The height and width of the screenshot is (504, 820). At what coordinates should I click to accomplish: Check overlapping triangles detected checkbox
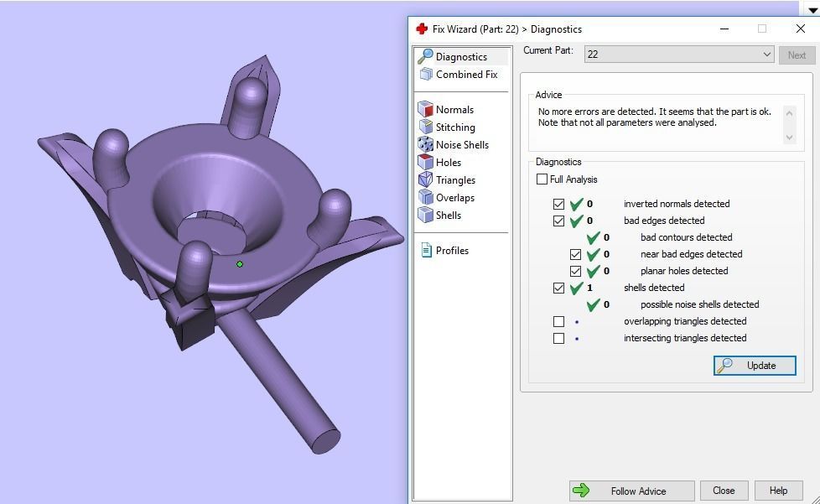pos(558,321)
